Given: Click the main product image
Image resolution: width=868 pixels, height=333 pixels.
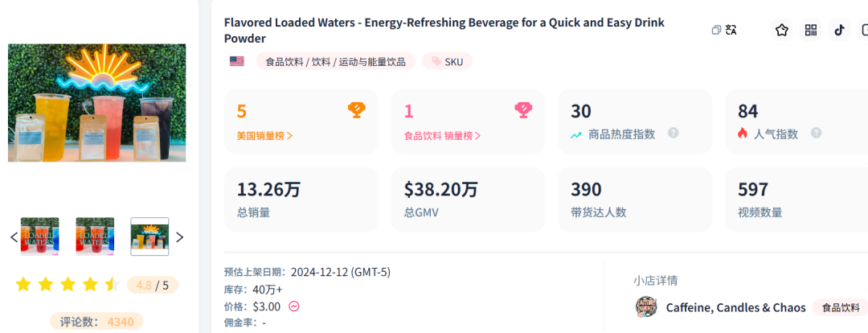Looking at the screenshot, I should point(96,103).
